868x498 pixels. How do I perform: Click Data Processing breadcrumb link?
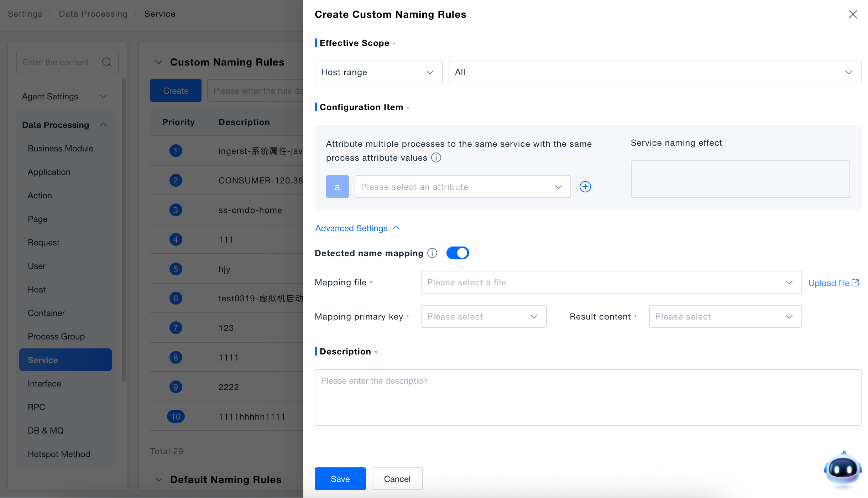pyautogui.click(x=93, y=14)
